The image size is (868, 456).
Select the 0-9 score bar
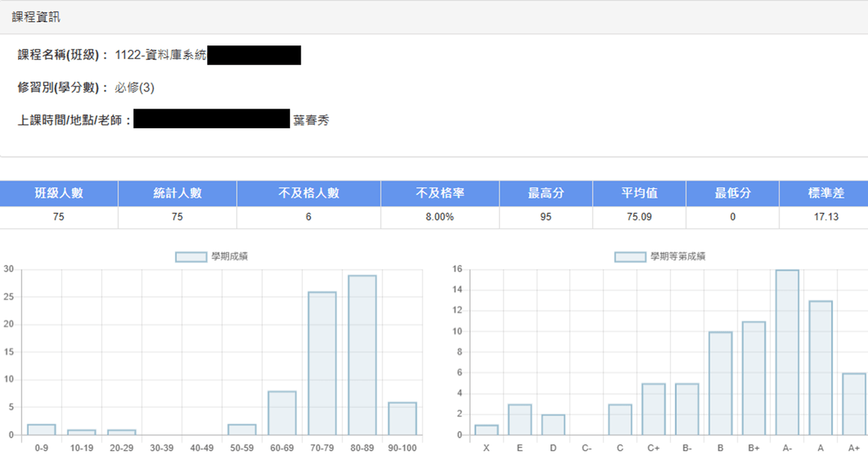pyautogui.click(x=41, y=430)
